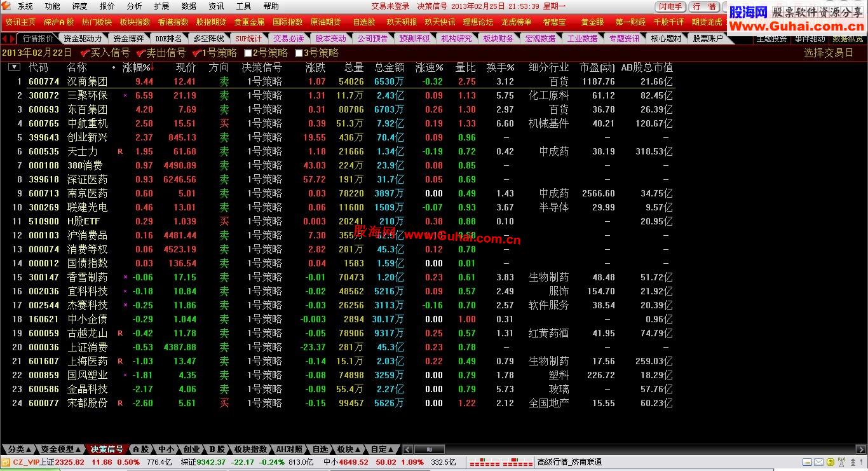The height and width of the screenshot is (471, 868).
Task: Open 资讯主页 in red toolbar
Action: pyautogui.click(x=20, y=22)
